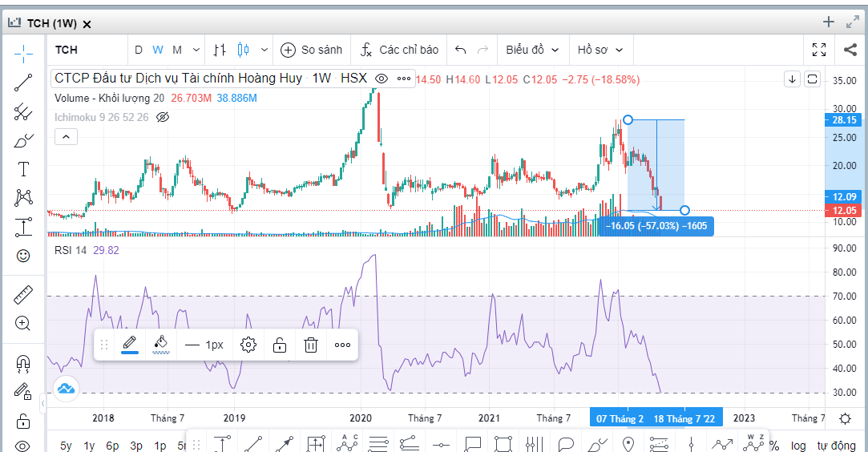Select the ruler measure tool
Image resolution: width=868 pixels, height=452 pixels.
tap(23, 295)
